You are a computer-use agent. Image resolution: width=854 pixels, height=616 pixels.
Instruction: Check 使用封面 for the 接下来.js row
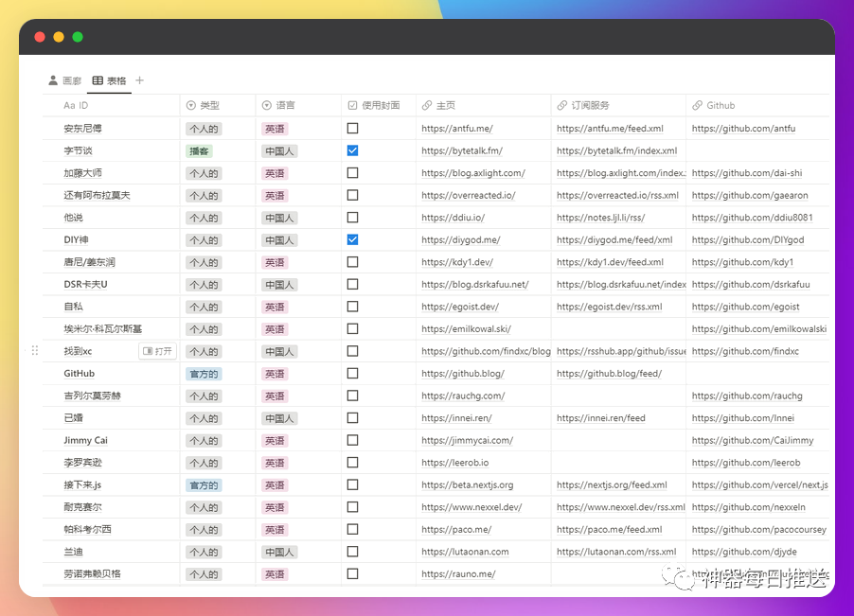(x=352, y=484)
